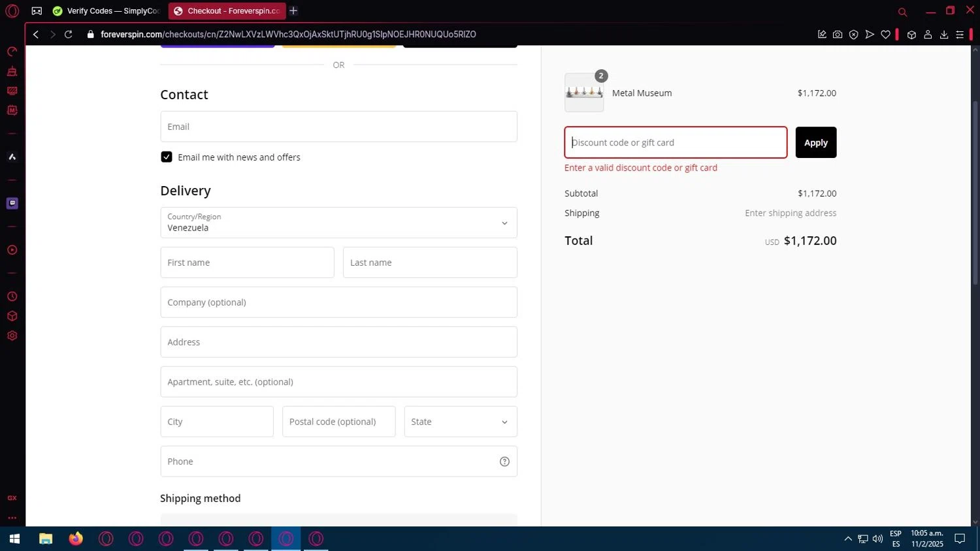Click the Phone field
Viewport: 980px width, 551px height.
tap(338, 462)
